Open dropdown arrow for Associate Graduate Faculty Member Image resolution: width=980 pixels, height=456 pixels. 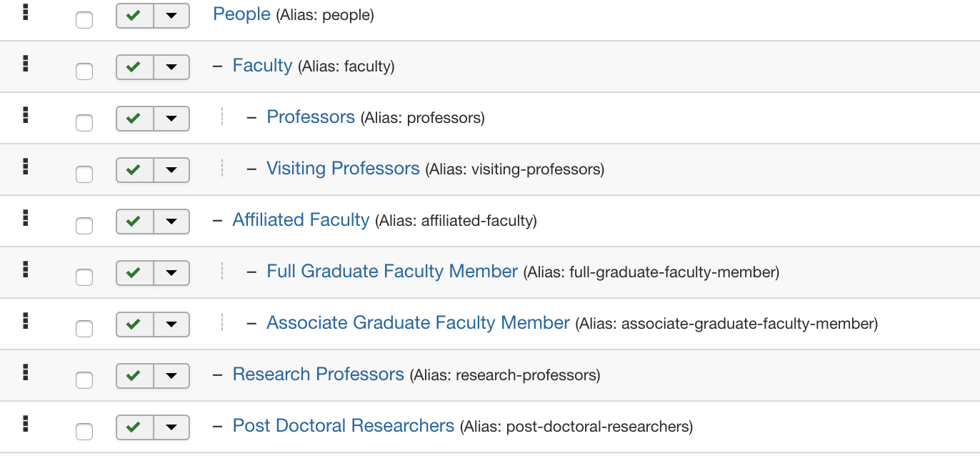[x=171, y=324]
